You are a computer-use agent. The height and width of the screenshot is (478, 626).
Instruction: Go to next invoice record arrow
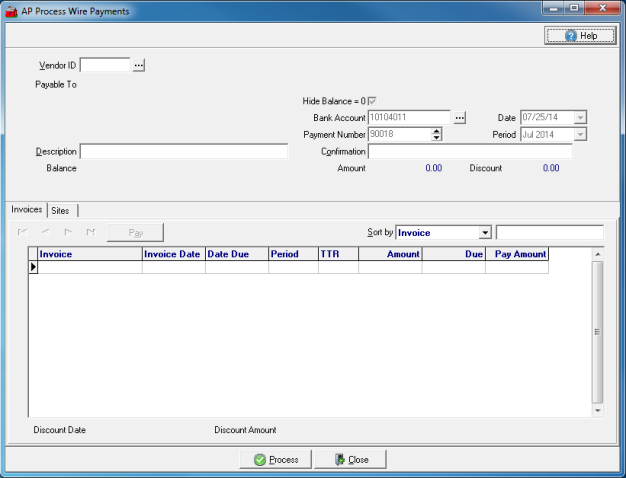tap(68, 232)
